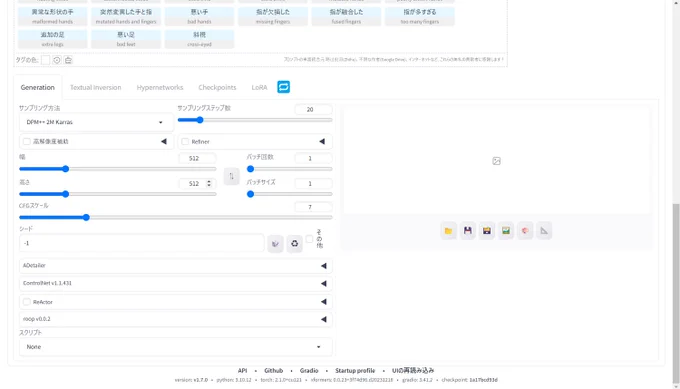Viewport: 680px width, 389px height.
Task: Add the 異常な形状の手 malformed hands tag
Action: pos(52,16)
